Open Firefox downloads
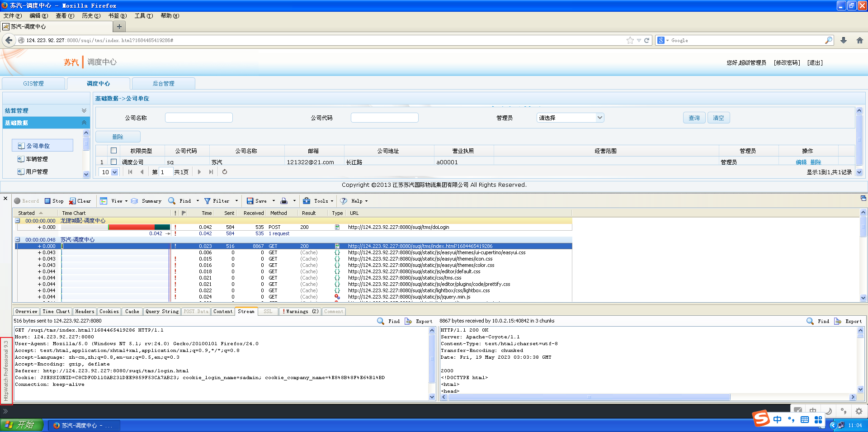This screenshot has width=868, height=432. click(x=844, y=40)
